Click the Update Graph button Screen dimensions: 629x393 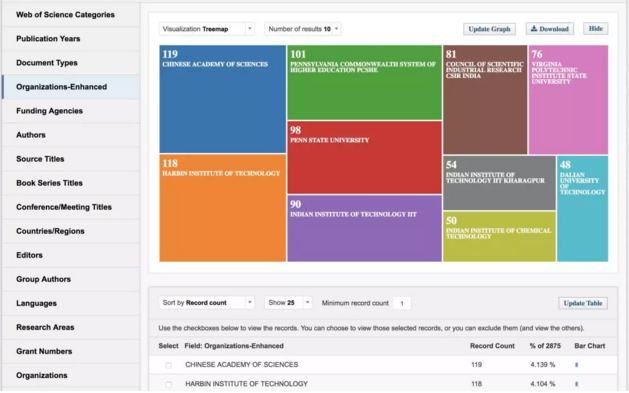(x=489, y=29)
